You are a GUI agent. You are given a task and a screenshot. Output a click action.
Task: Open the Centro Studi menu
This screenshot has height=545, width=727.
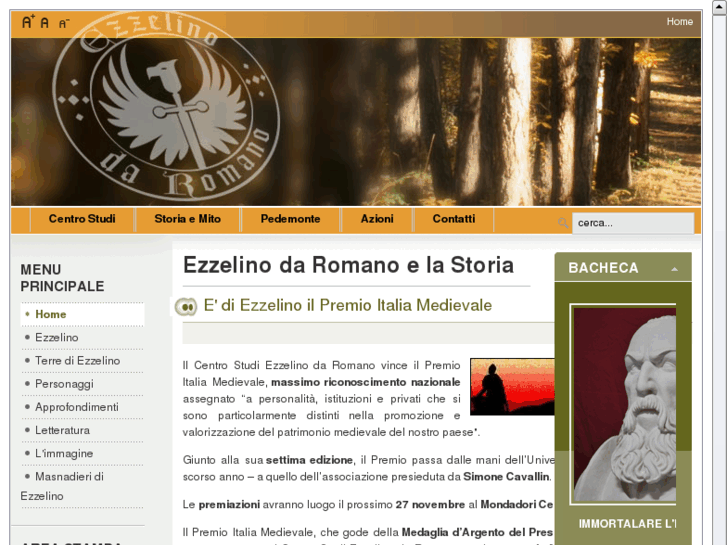tap(82, 219)
